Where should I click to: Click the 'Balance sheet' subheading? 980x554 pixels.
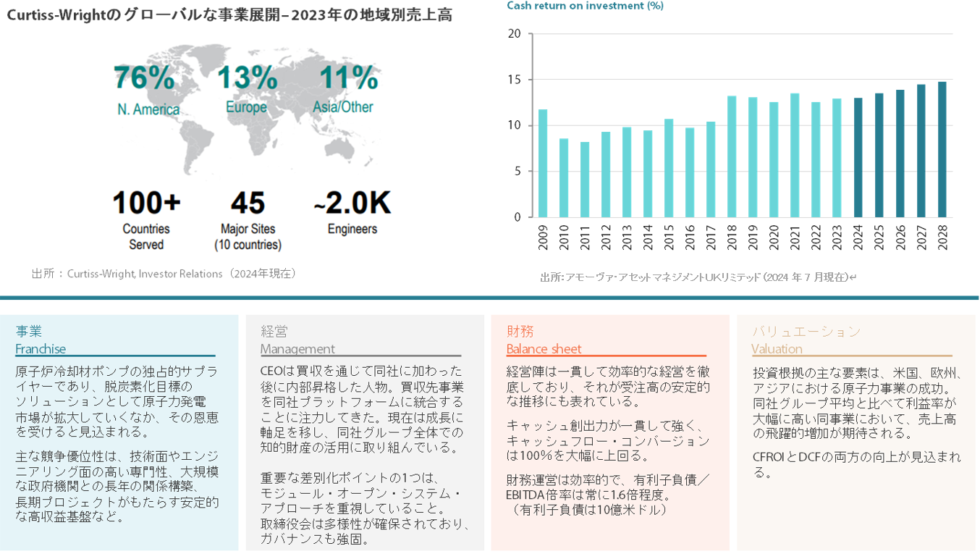click(544, 349)
